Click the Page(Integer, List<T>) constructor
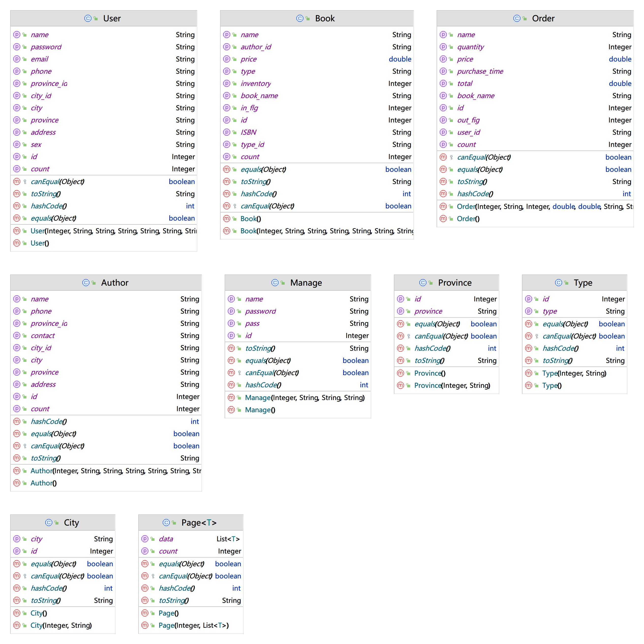Image resolution: width=644 pixels, height=644 pixels. pos(193,625)
